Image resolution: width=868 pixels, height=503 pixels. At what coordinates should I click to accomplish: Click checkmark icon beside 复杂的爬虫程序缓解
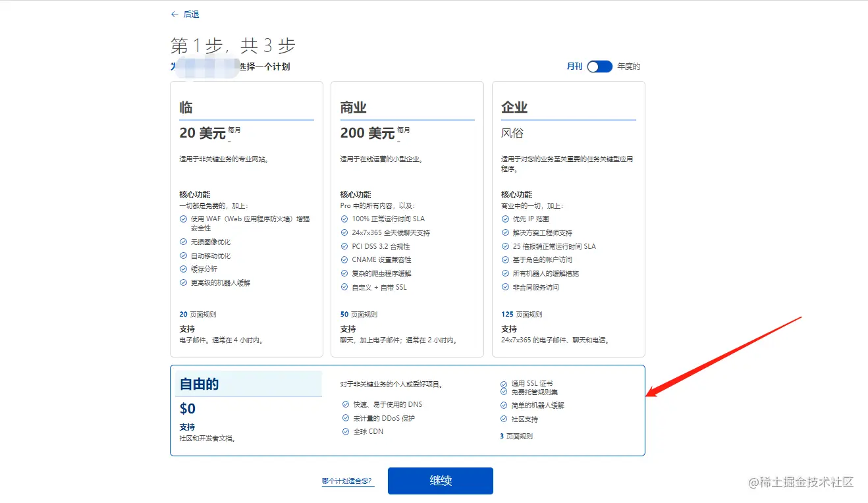click(x=344, y=273)
